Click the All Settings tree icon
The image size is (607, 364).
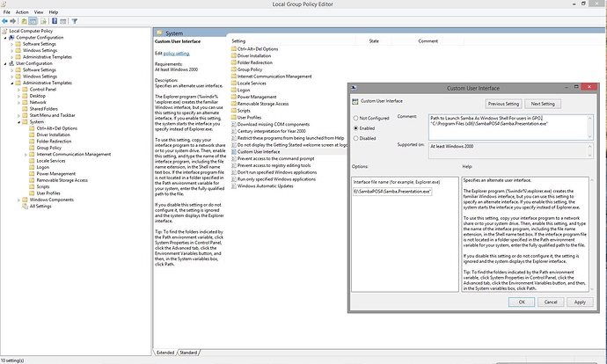coord(26,206)
